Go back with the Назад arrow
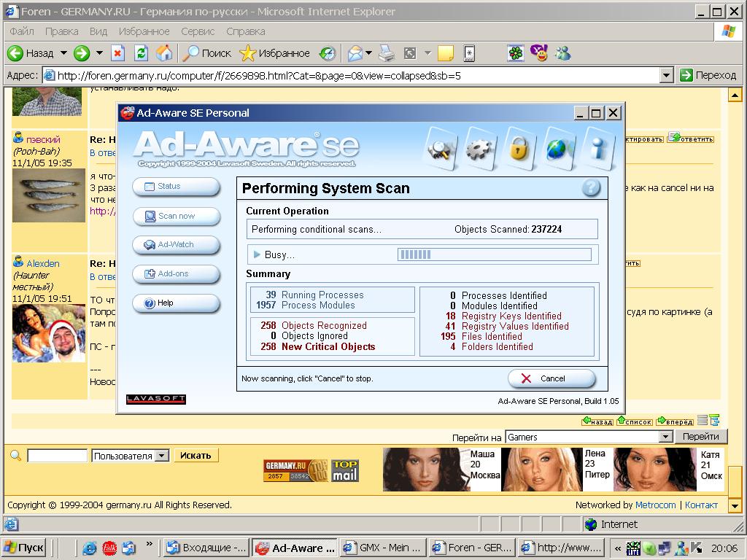Viewport: 747px width, 560px height. point(31,53)
